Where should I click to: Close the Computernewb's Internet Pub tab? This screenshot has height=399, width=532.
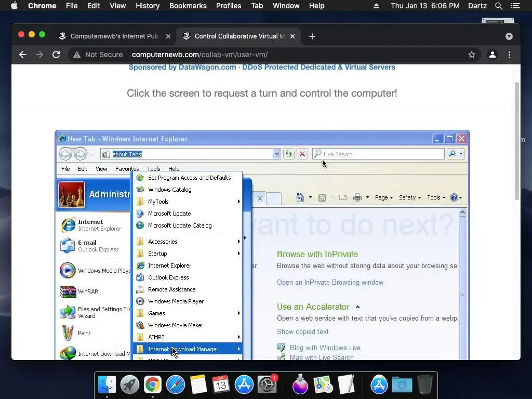[168, 36]
